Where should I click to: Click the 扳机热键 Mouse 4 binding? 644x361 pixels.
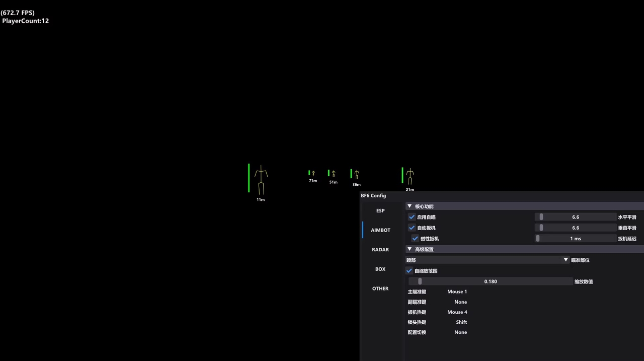coord(457,312)
